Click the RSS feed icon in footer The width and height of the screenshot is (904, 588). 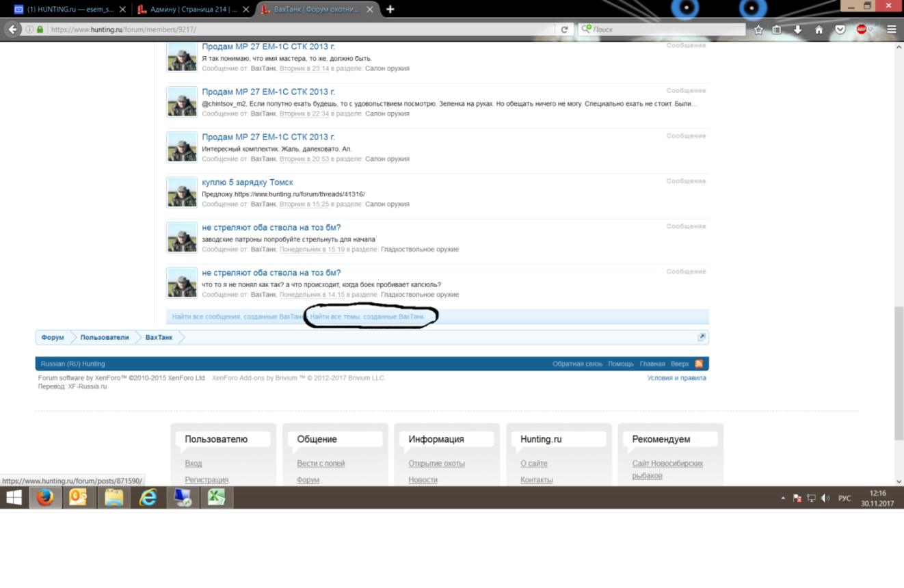(699, 364)
